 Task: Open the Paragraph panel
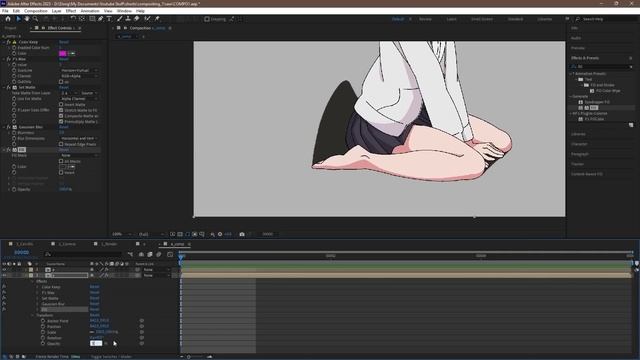click(x=580, y=154)
